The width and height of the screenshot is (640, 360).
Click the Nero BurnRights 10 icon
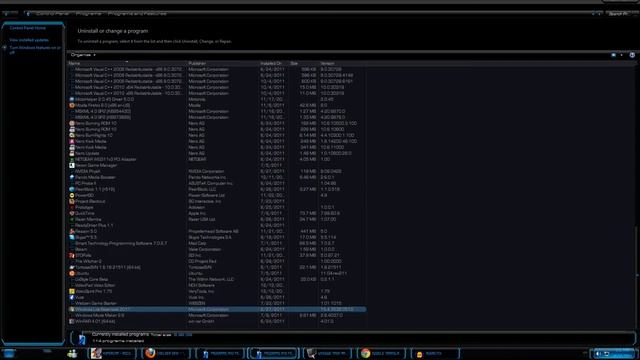[72, 135]
